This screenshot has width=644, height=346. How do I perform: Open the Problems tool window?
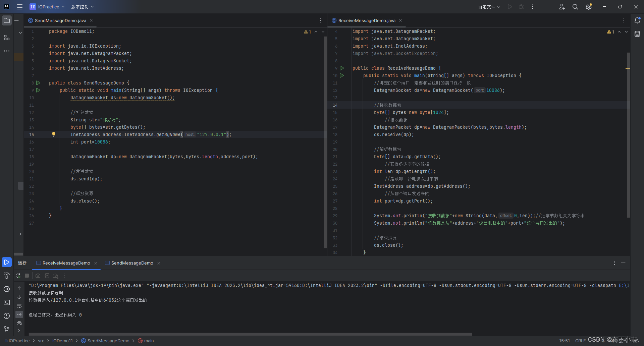[x=7, y=316]
